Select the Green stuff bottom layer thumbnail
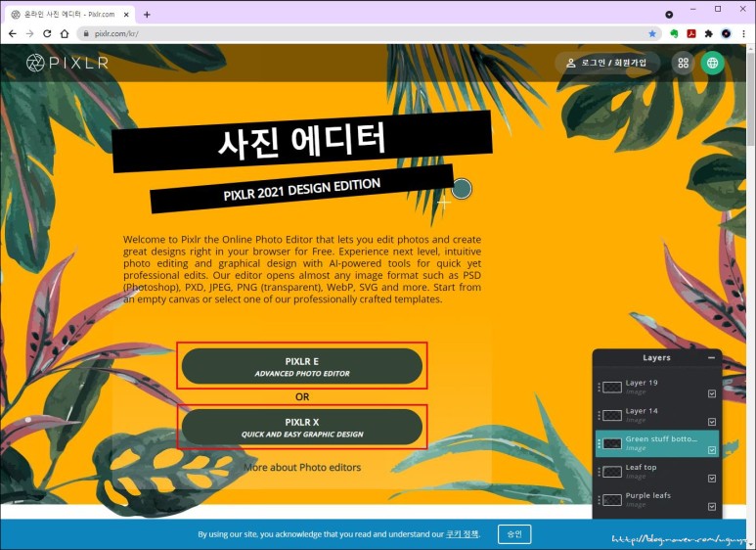The image size is (756, 550). pyautogui.click(x=612, y=443)
